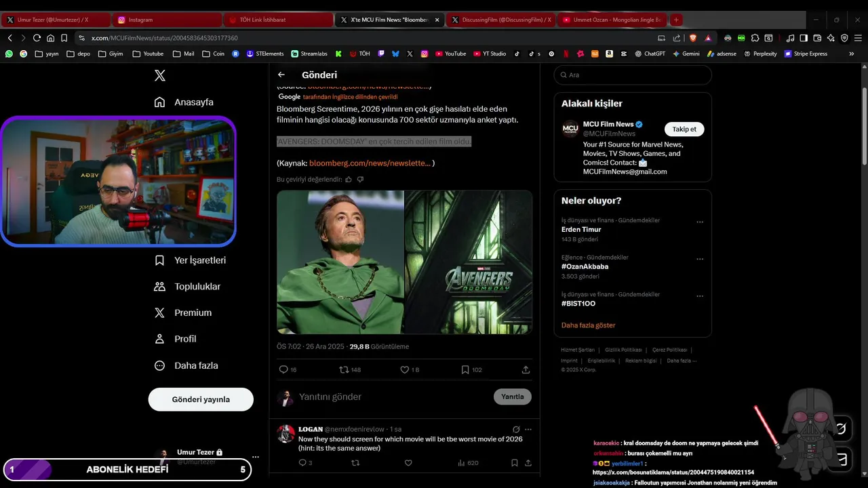
Task: Share the main post
Action: point(526,369)
